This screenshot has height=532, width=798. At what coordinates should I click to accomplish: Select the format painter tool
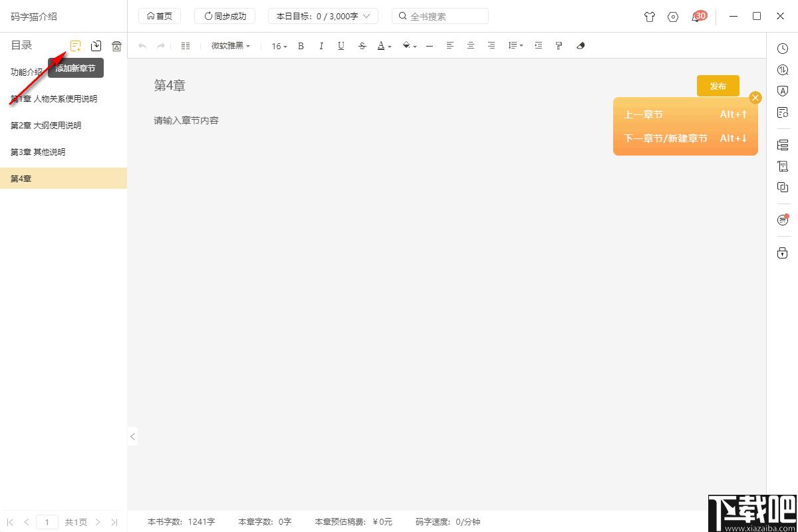click(x=559, y=46)
